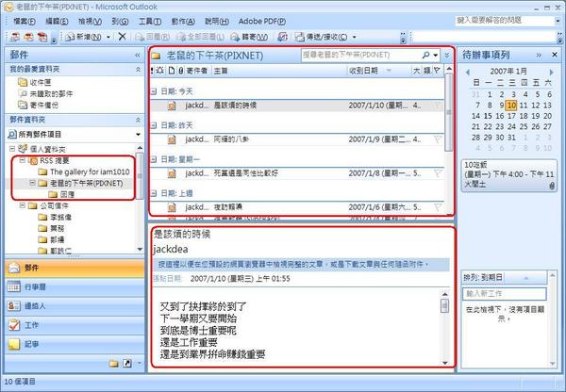Switch to the 工作 tasks pane

[75, 325]
